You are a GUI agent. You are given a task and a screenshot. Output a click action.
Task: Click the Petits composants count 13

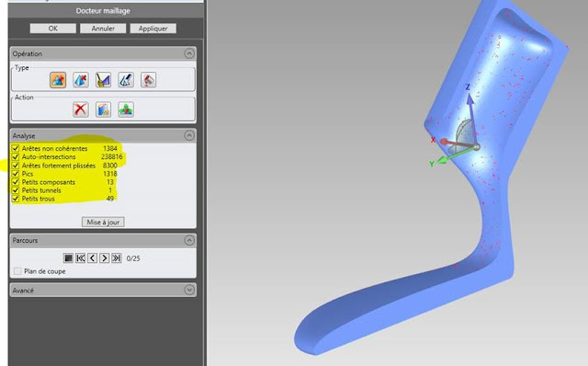click(110, 182)
